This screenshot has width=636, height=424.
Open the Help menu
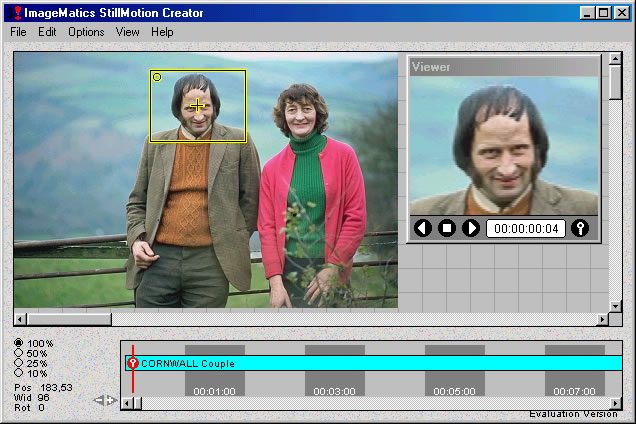pos(162,32)
